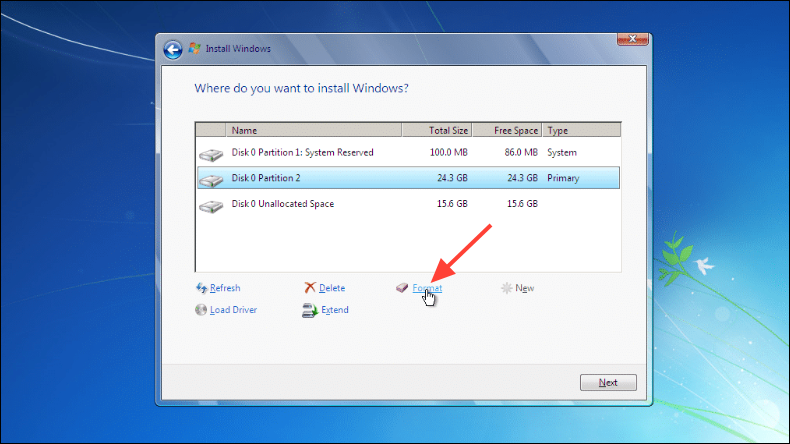
Task: Click the starburst New icon
Action: [x=506, y=288]
